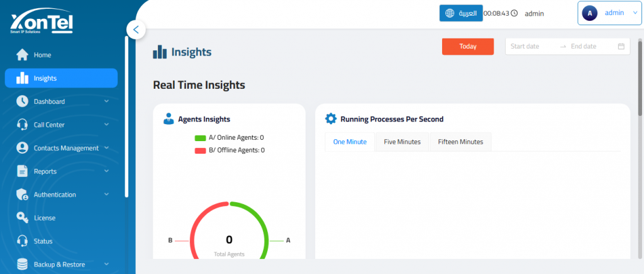
Task: Switch to the Fifteen Minutes tab
Action: click(x=460, y=142)
